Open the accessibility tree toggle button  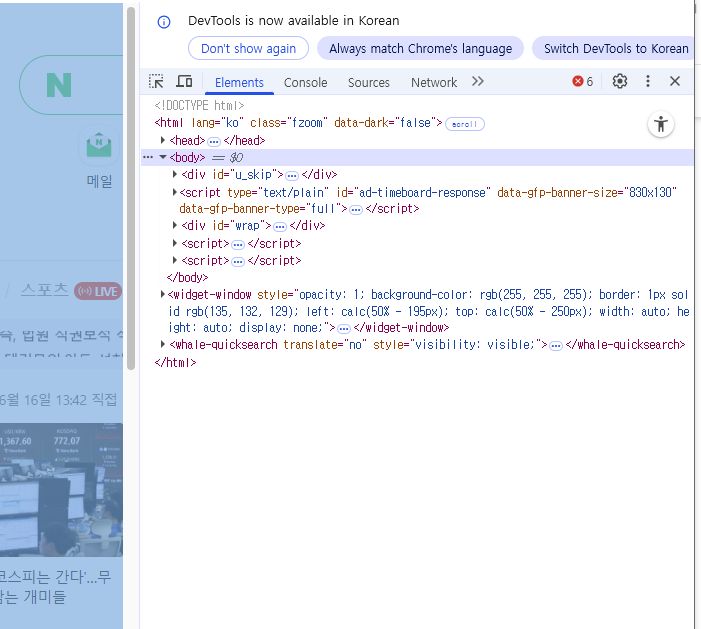click(661, 124)
